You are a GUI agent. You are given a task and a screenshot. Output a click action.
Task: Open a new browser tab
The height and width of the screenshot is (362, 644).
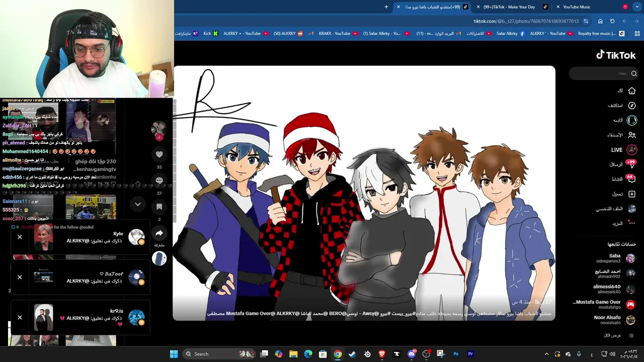tap(386, 7)
